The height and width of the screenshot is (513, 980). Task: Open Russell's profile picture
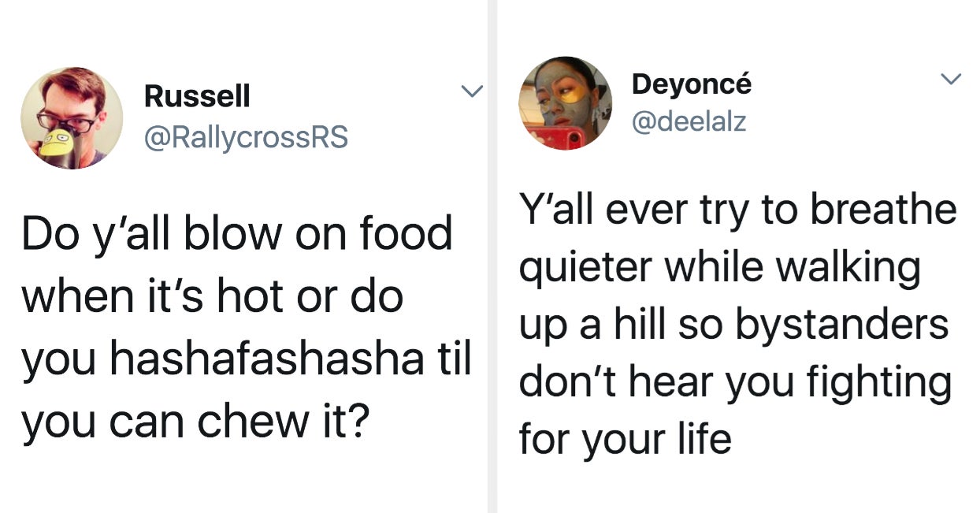pos(72,117)
